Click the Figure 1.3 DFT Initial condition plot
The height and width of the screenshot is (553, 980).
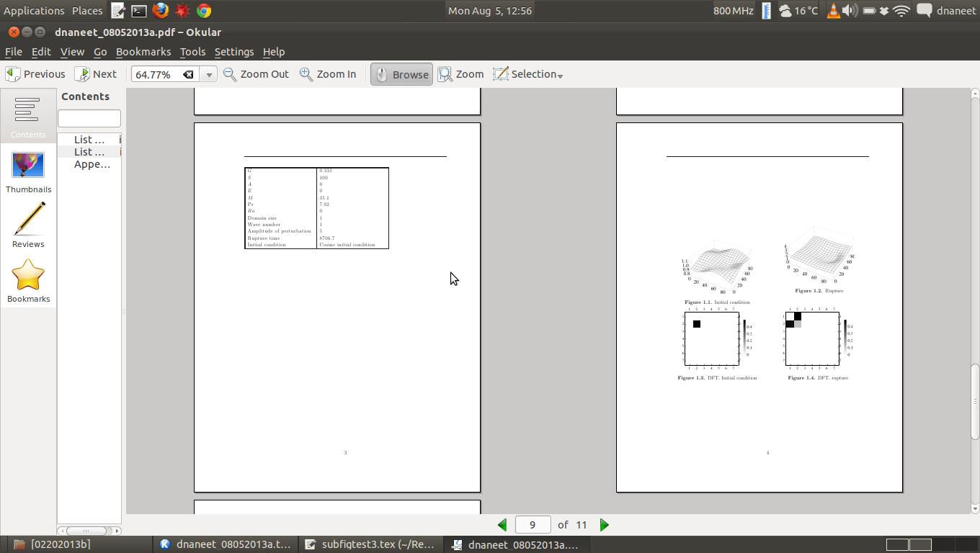pos(712,338)
